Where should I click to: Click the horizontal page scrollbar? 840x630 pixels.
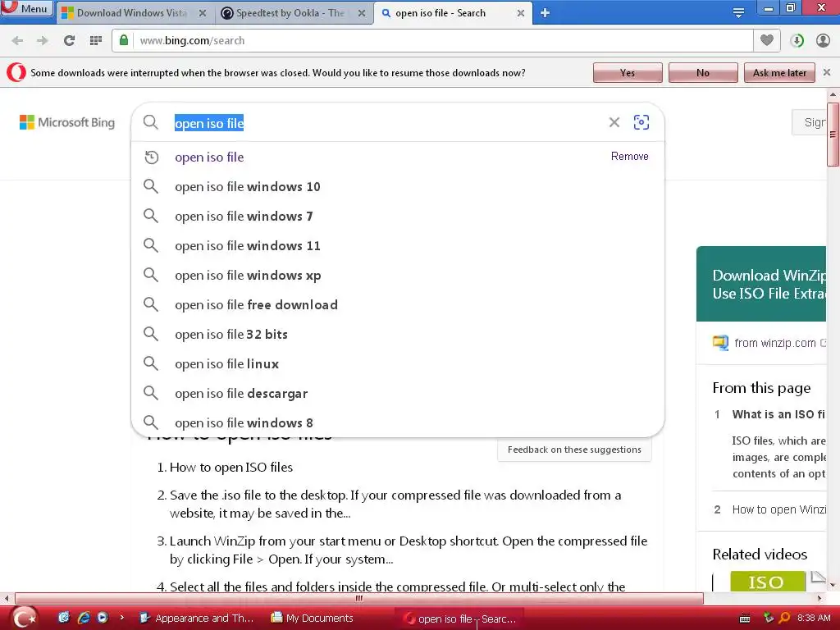point(359,598)
